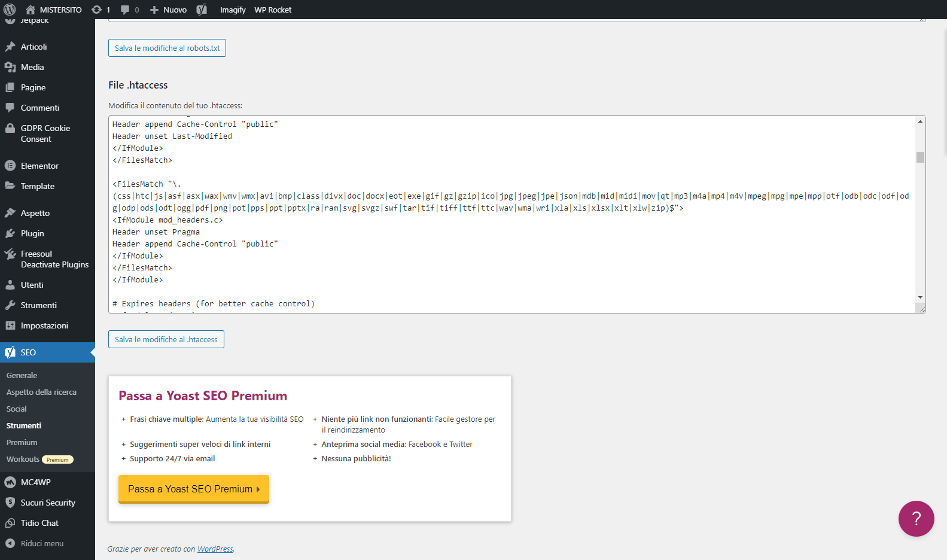The image size is (947, 560).
Task: Click the Elementor icon
Action: (x=10, y=166)
